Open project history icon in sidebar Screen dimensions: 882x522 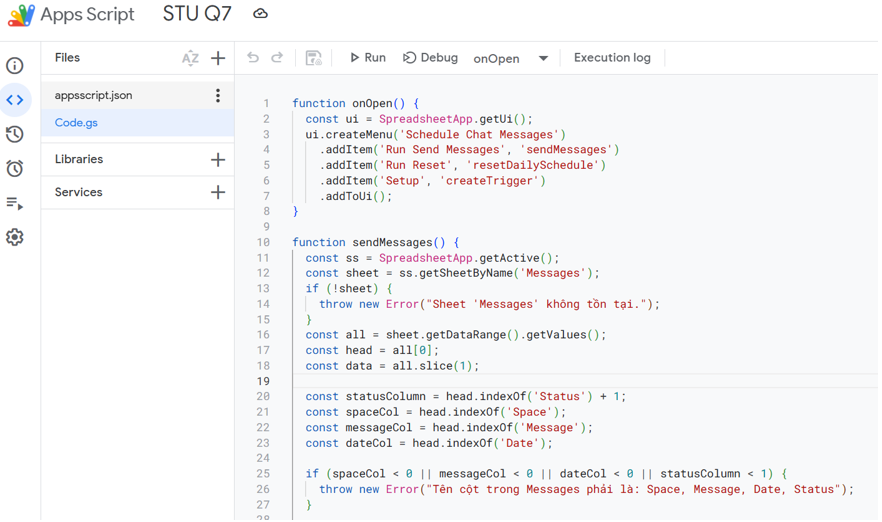15,134
